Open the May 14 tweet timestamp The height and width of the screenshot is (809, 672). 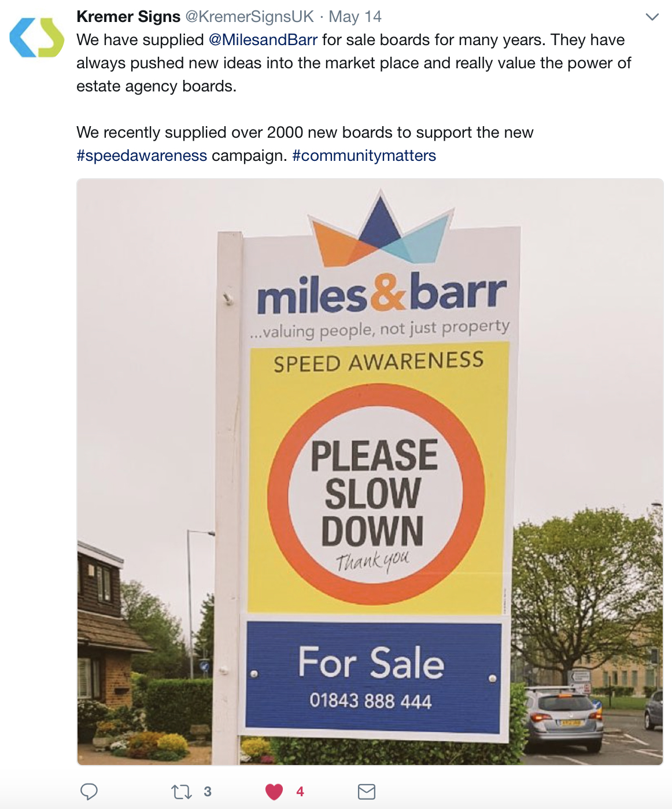(x=355, y=16)
